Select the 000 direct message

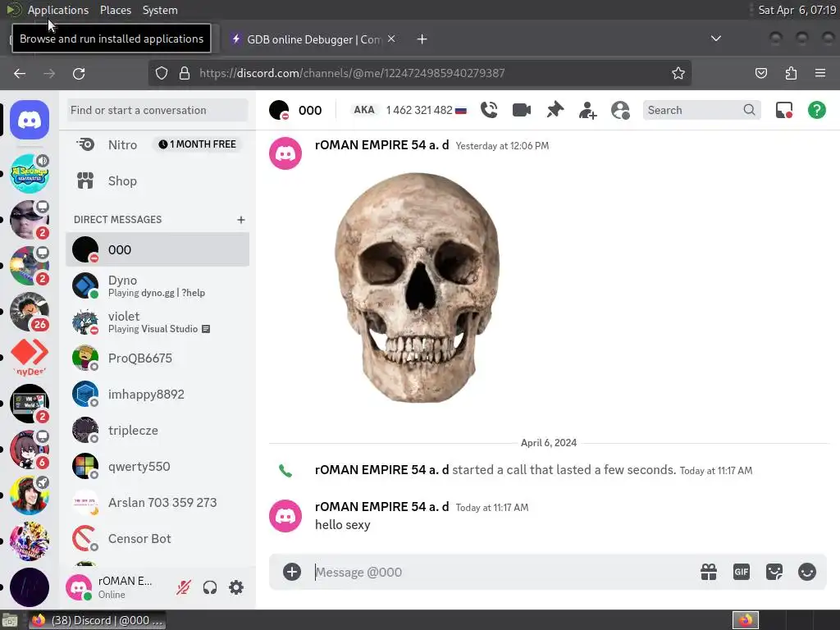tap(157, 249)
